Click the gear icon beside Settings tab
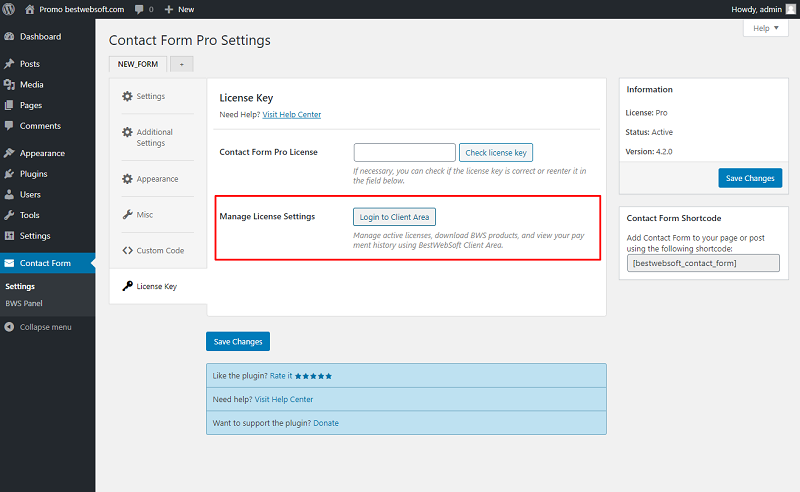800x492 pixels. [x=128, y=96]
